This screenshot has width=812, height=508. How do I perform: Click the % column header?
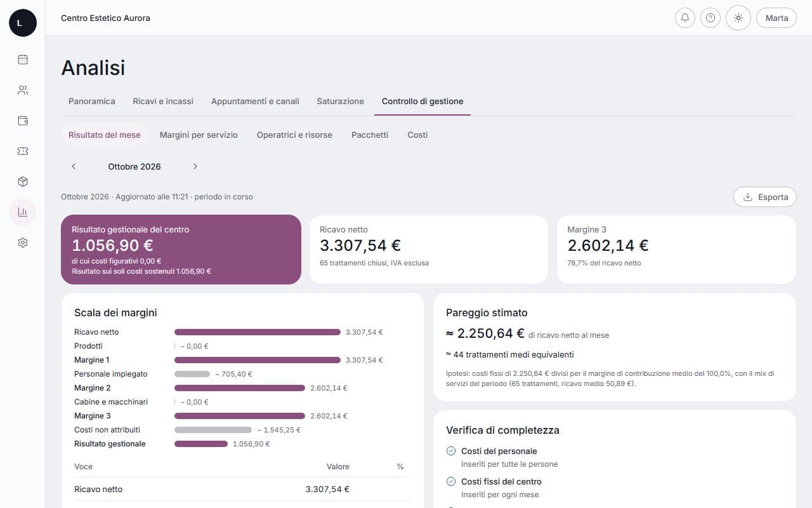coord(400,467)
